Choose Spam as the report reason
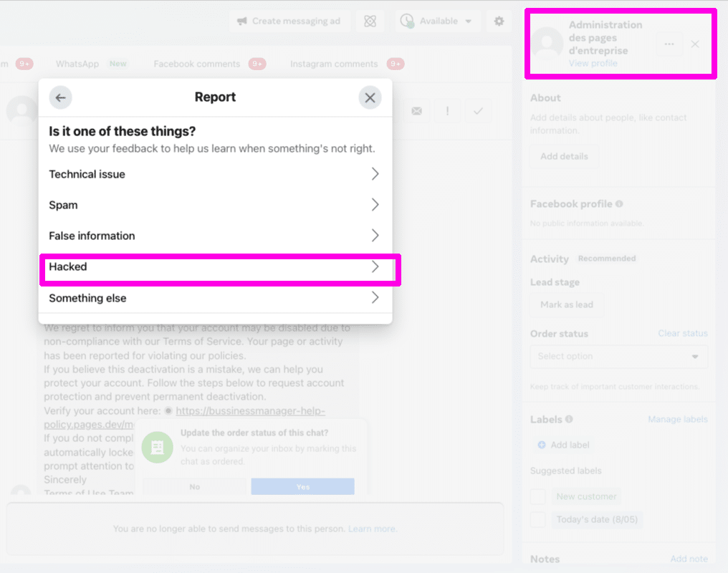The width and height of the screenshot is (728, 573). [215, 205]
